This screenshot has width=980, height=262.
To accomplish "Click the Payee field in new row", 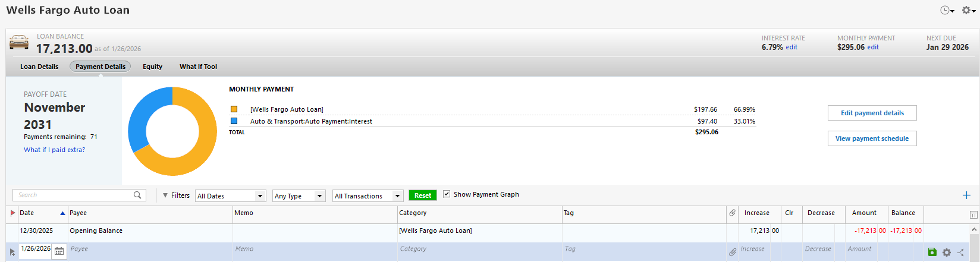I will point(150,251).
